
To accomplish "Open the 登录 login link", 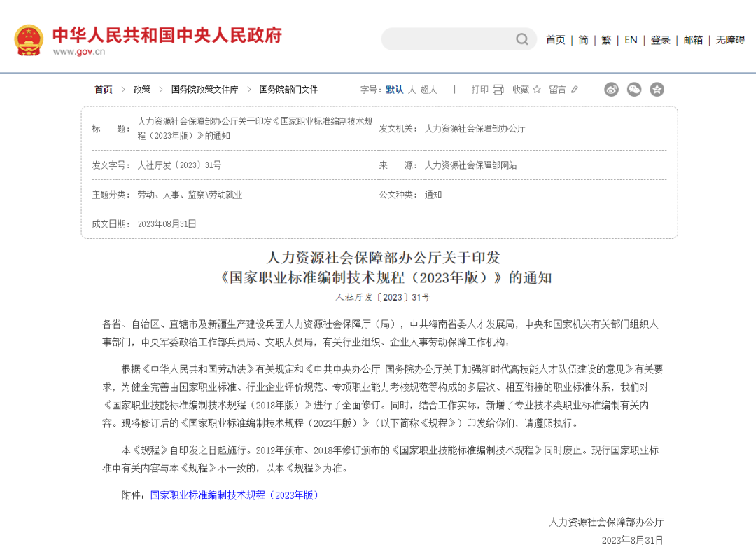I will [x=661, y=40].
